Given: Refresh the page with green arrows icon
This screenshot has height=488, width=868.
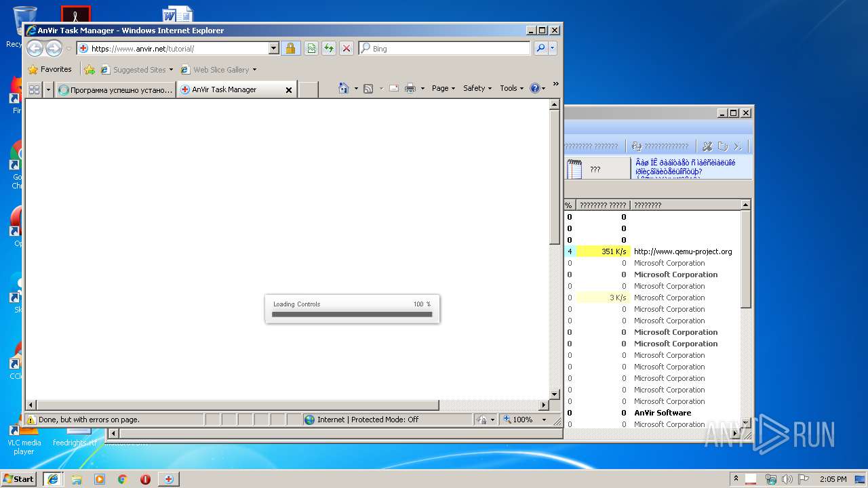Looking at the screenshot, I should [x=328, y=48].
